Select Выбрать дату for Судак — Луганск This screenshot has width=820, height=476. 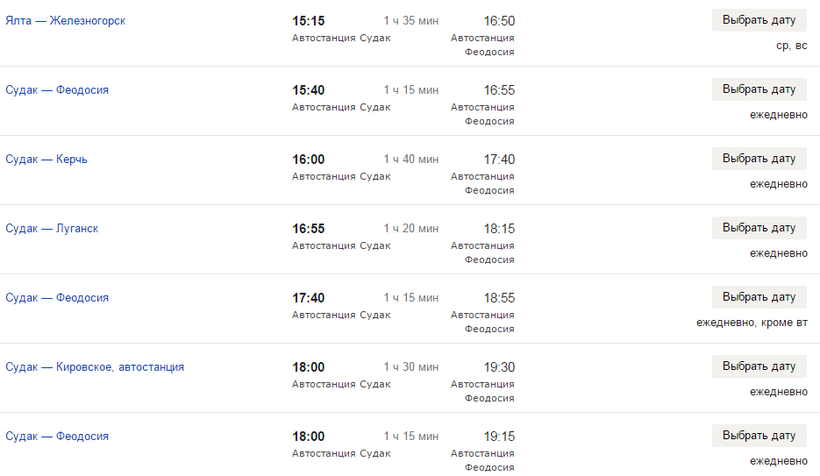coord(759,228)
